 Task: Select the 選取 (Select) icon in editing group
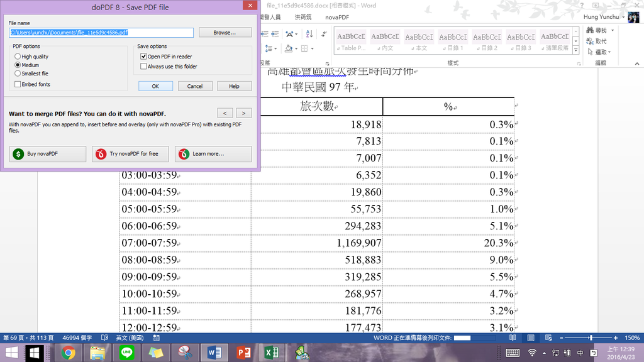(597, 52)
